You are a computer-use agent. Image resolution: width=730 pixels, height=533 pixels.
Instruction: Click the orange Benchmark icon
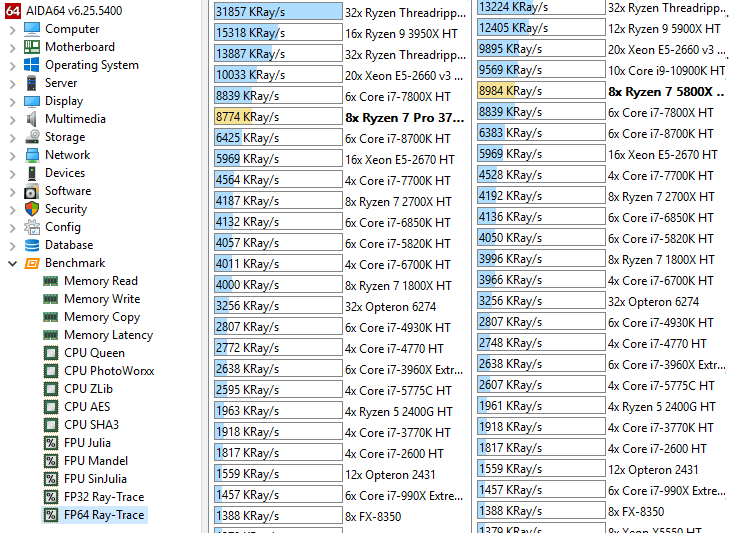point(32,263)
